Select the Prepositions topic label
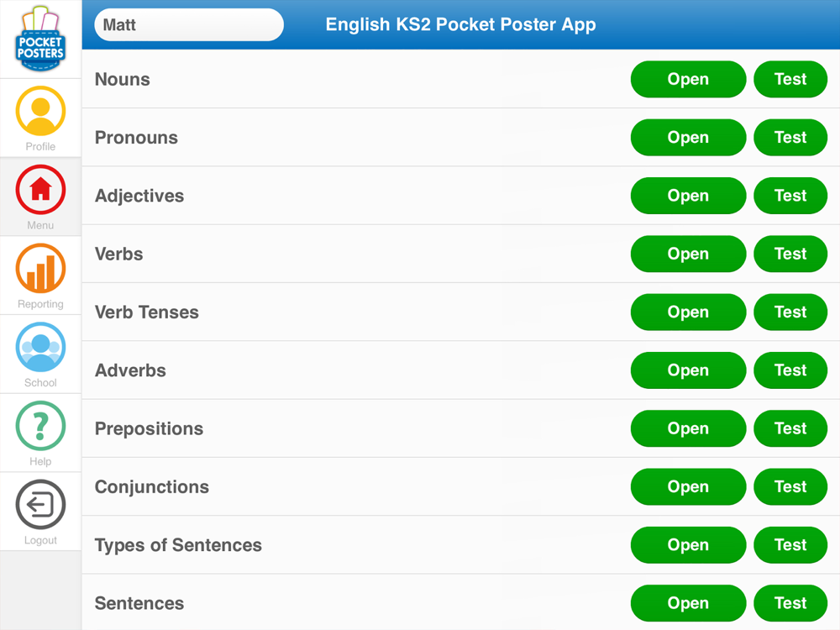 (x=149, y=429)
